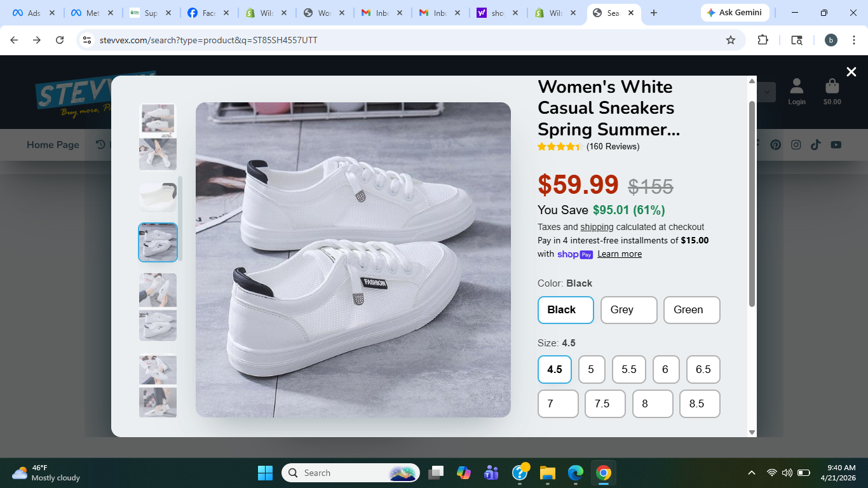Open the (160 Reviews) link
The image size is (868, 488).
tap(613, 147)
